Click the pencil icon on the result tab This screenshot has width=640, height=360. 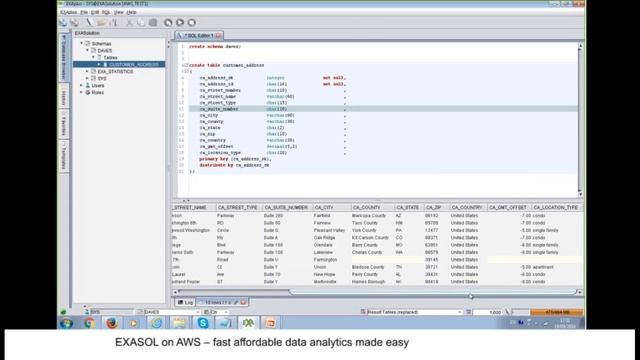tap(236, 302)
